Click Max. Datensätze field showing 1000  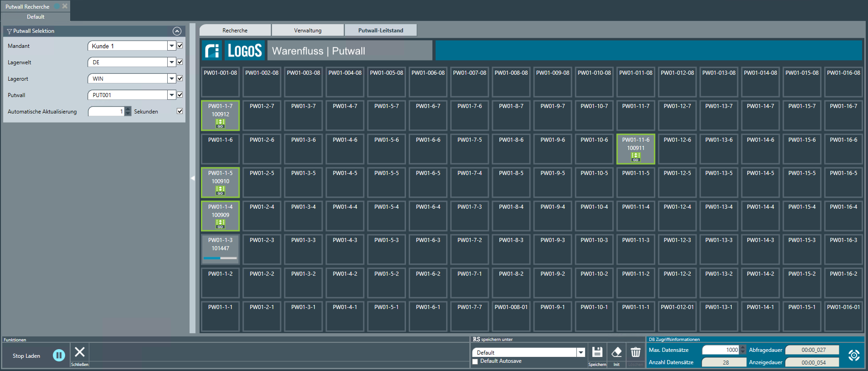point(721,350)
